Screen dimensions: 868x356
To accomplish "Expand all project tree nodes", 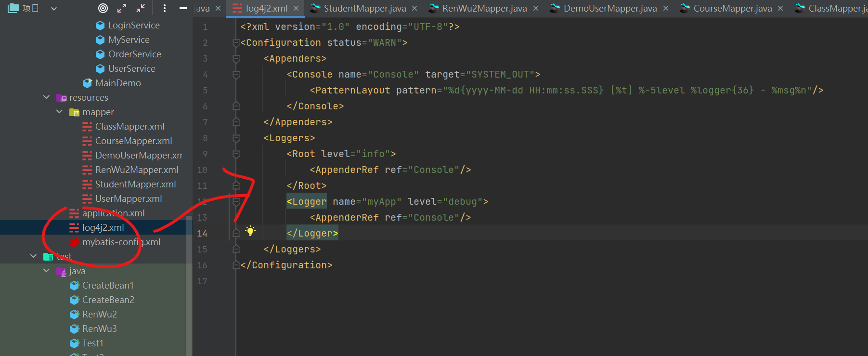I will click(x=122, y=8).
